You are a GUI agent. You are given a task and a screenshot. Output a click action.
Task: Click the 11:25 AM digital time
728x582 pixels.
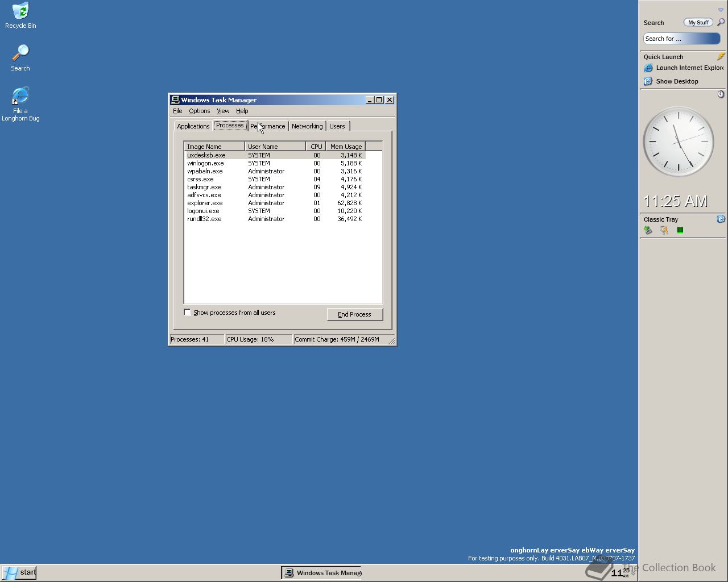(x=675, y=201)
